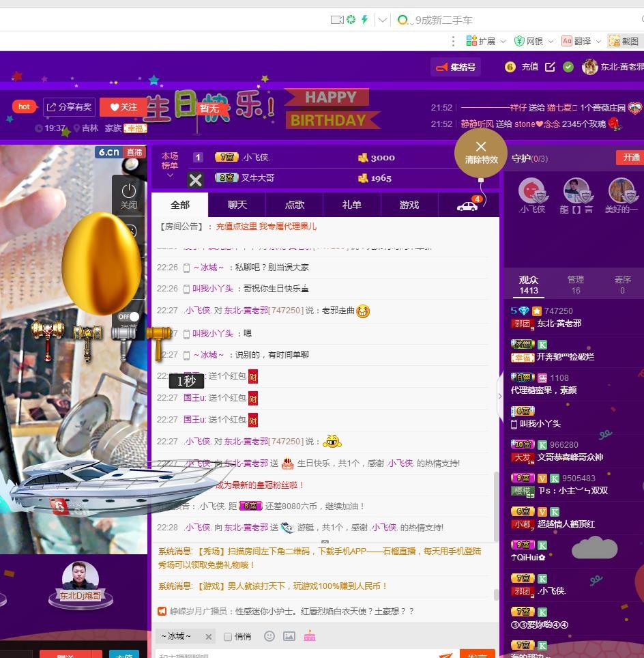Toggle the OFF switch on video panel
Viewport: 644px width, 658px height.
tap(128, 317)
